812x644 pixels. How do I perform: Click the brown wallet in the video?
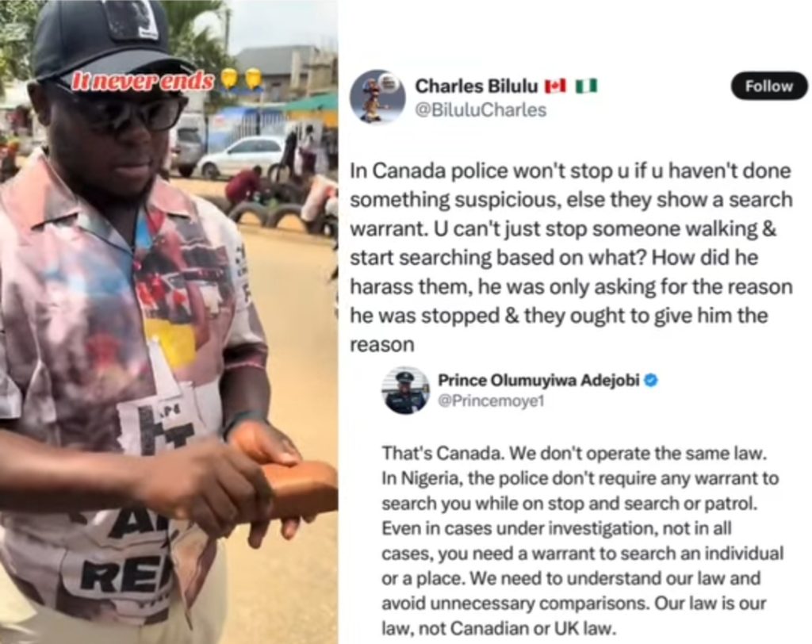click(x=293, y=489)
